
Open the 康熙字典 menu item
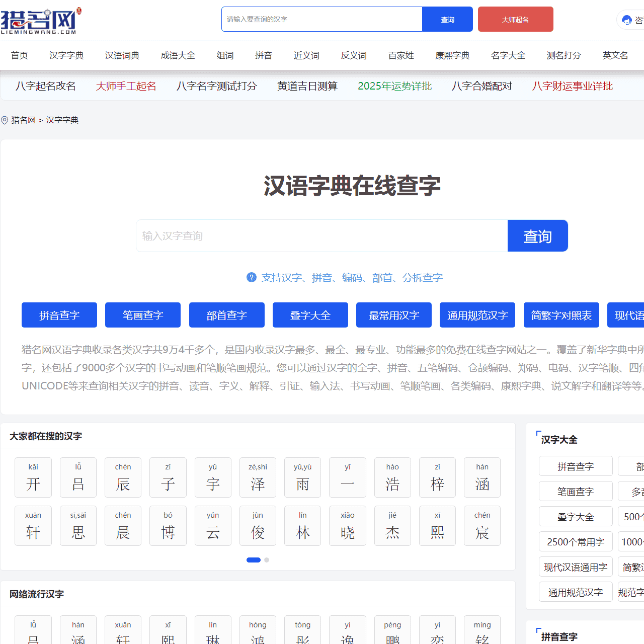coord(452,55)
